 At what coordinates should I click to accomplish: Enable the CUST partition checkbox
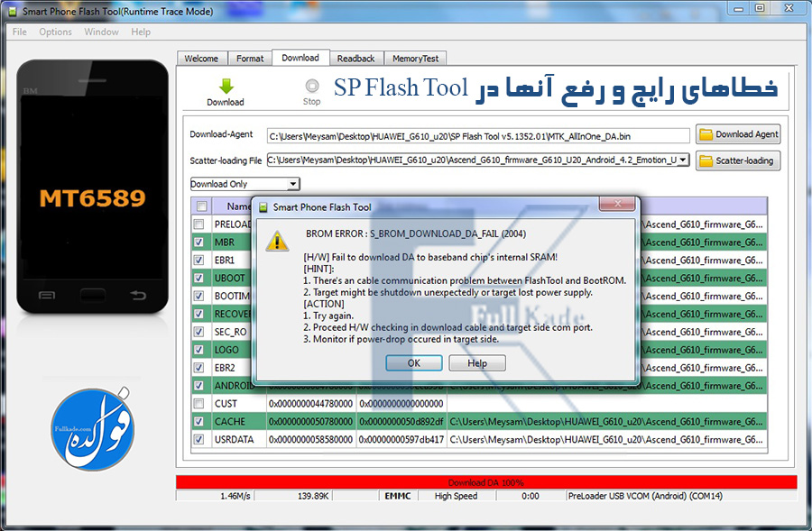coord(200,404)
